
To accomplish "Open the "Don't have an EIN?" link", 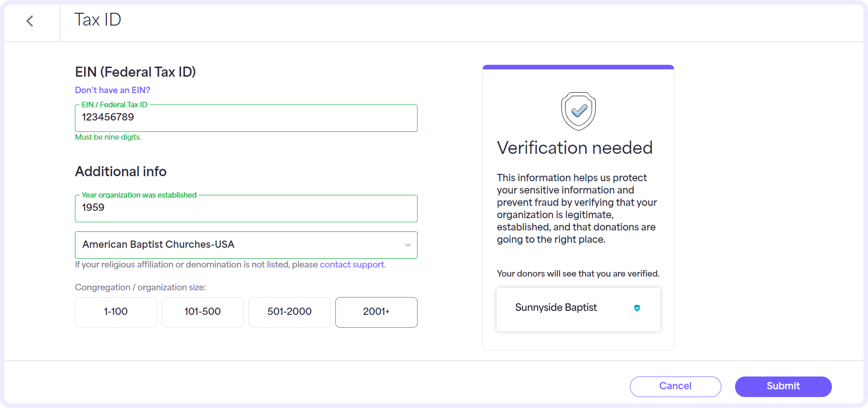I will tap(113, 90).
